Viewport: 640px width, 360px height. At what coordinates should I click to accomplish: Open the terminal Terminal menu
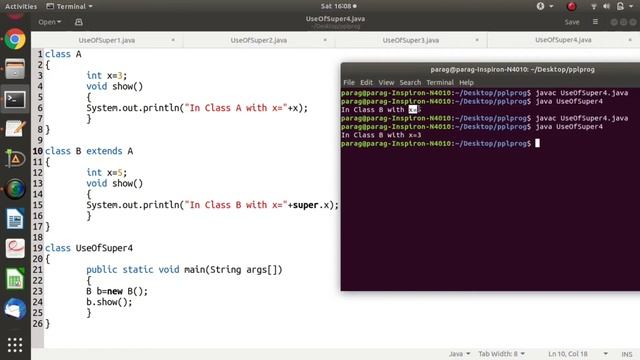click(440, 82)
